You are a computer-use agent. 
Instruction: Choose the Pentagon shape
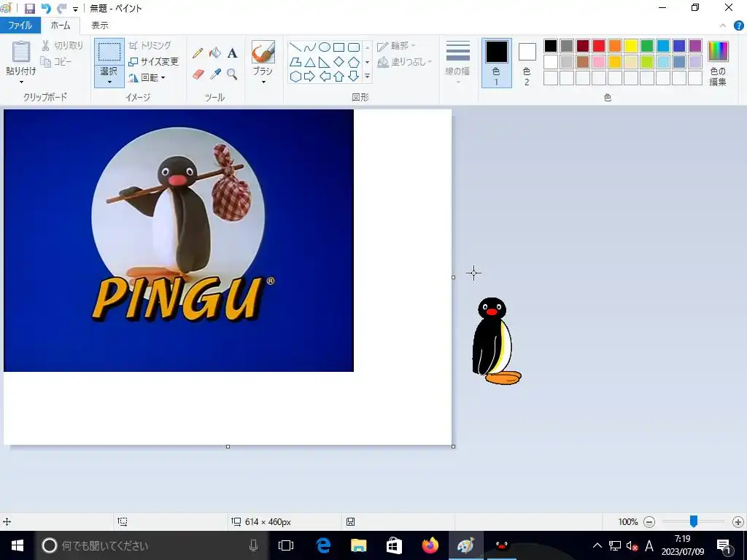(x=354, y=62)
